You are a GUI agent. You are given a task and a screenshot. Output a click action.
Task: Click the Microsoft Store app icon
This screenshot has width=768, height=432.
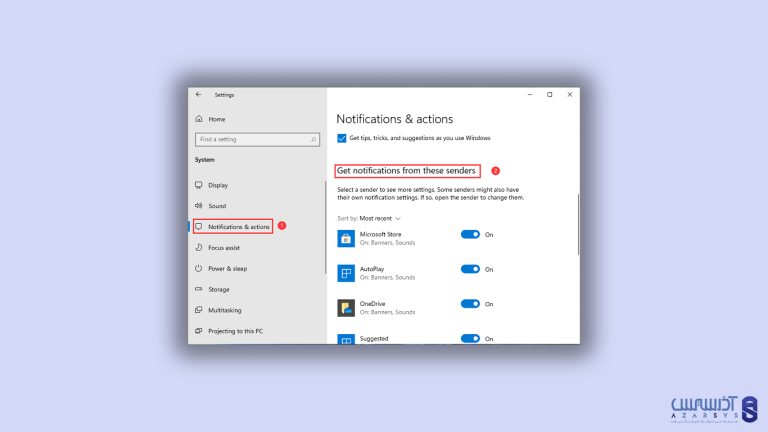coord(345,238)
